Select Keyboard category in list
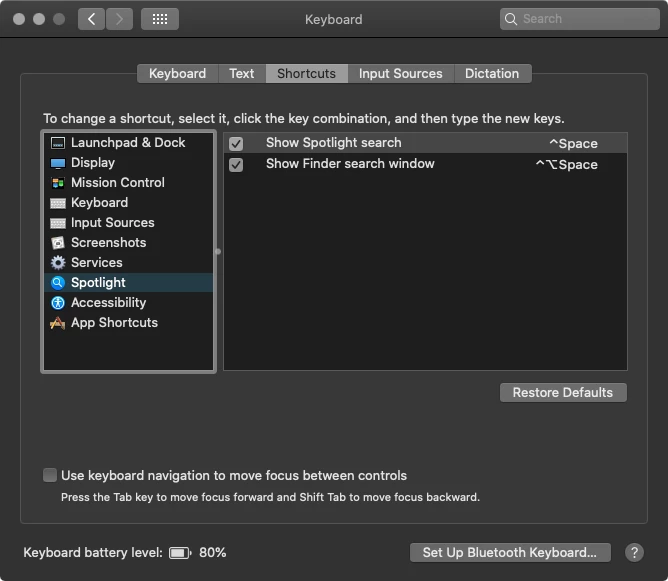The height and width of the screenshot is (581, 668). tap(128, 203)
